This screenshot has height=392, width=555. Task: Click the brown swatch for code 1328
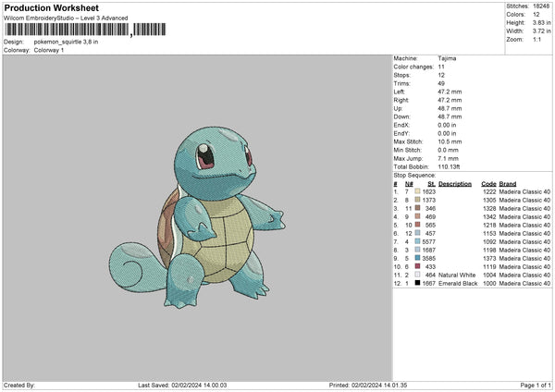418,208
